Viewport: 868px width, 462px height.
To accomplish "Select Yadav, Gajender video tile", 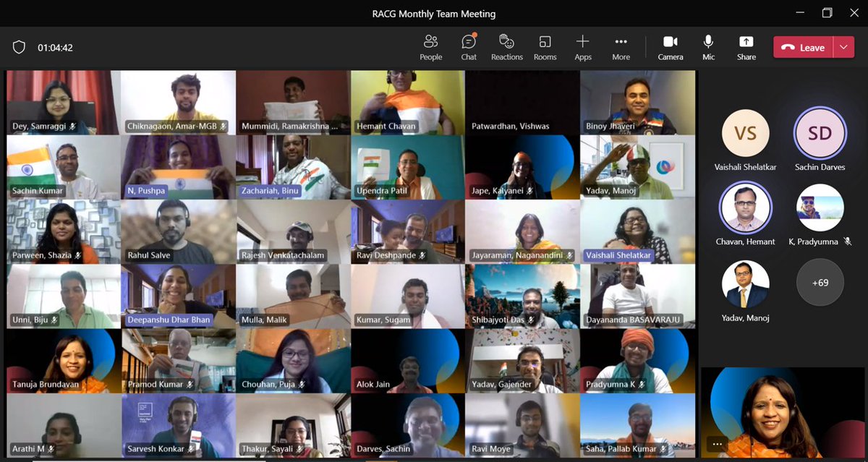I will 522,362.
